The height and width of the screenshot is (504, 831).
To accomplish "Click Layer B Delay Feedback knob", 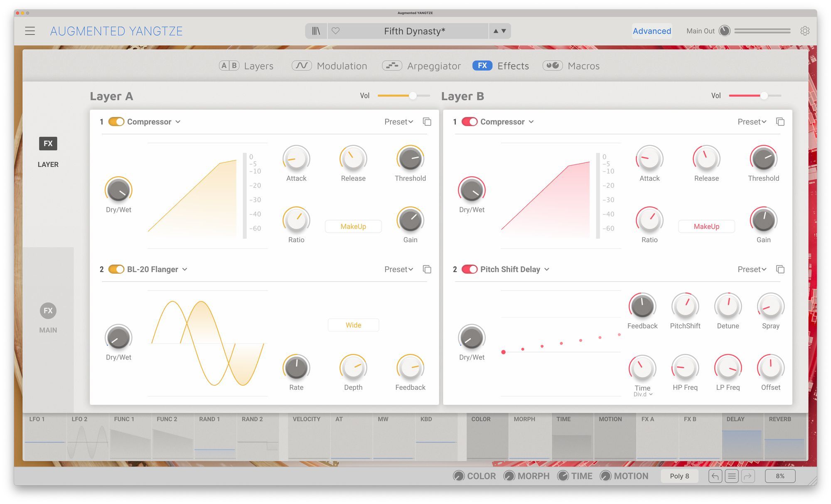I will [642, 306].
